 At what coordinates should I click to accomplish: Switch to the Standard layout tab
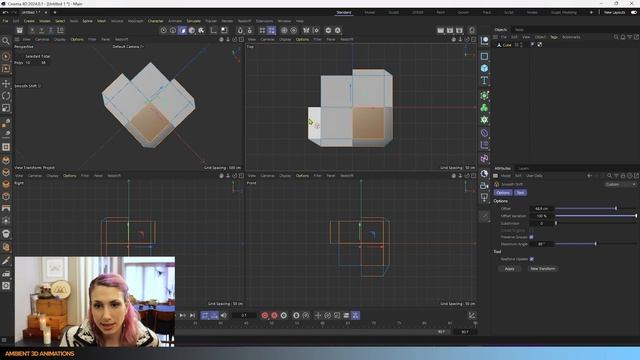coord(344,13)
